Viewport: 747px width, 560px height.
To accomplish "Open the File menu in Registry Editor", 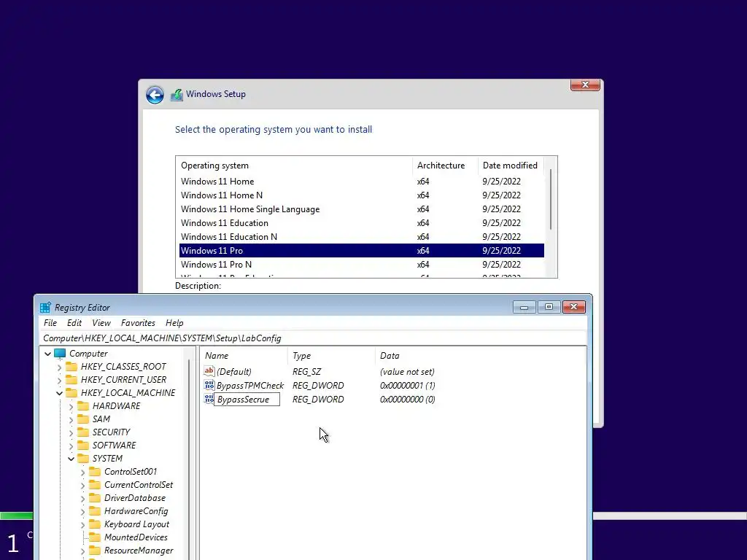I will (x=50, y=323).
